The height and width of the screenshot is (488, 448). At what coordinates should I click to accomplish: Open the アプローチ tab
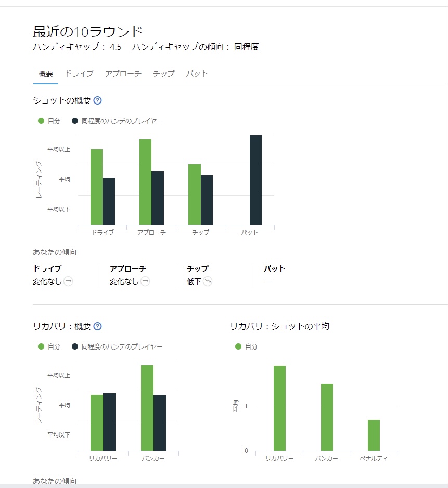[123, 74]
